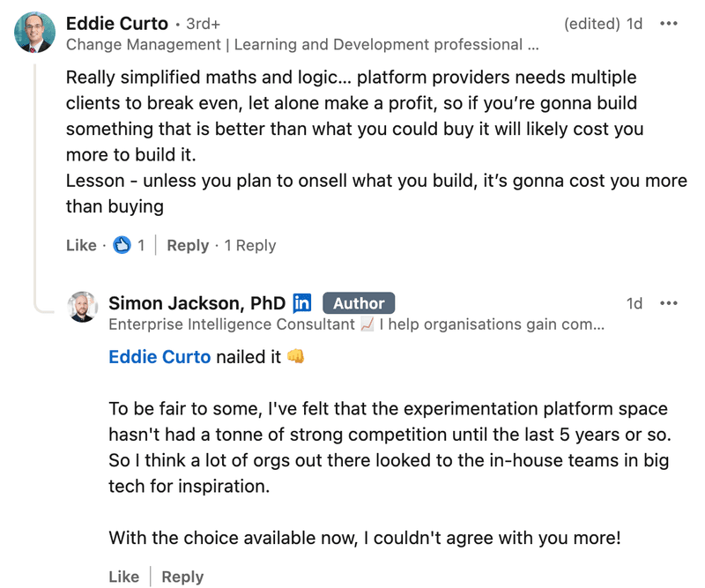Open Eddie Curto's profile picture
Viewport: 705px width, 588px height.
point(33,29)
